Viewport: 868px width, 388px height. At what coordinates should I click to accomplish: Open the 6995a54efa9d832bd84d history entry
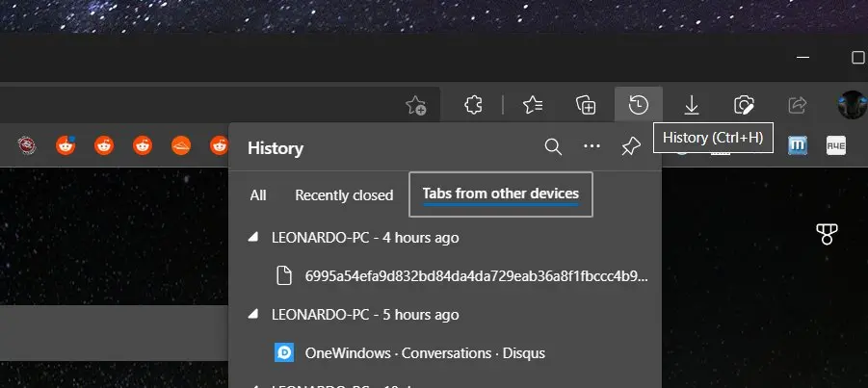coord(476,275)
